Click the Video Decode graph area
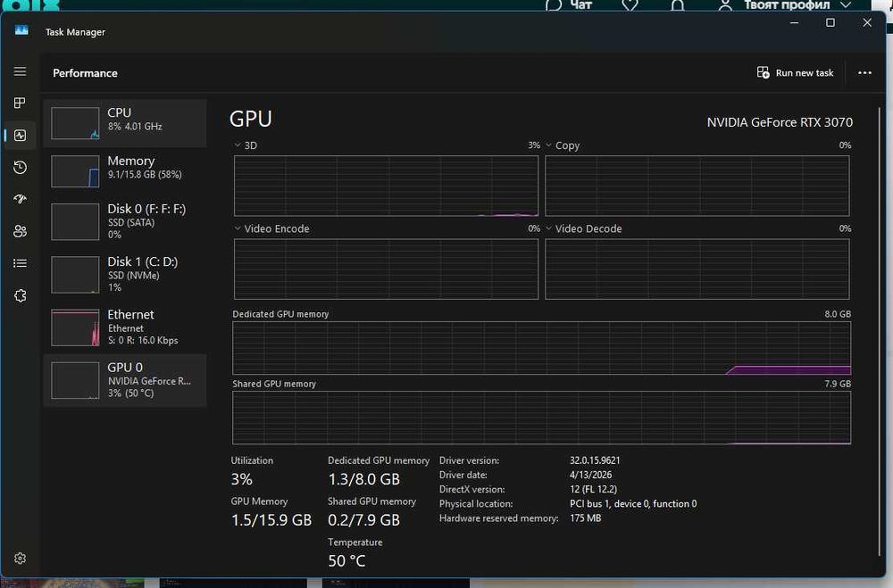Image resolution: width=893 pixels, height=588 pixels. (x=697, y=269)
